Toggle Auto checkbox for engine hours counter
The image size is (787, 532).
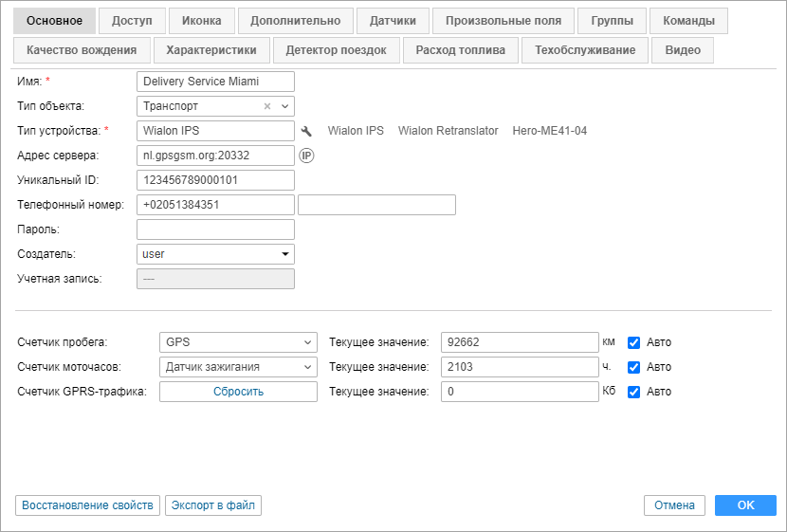click(634, 367)
